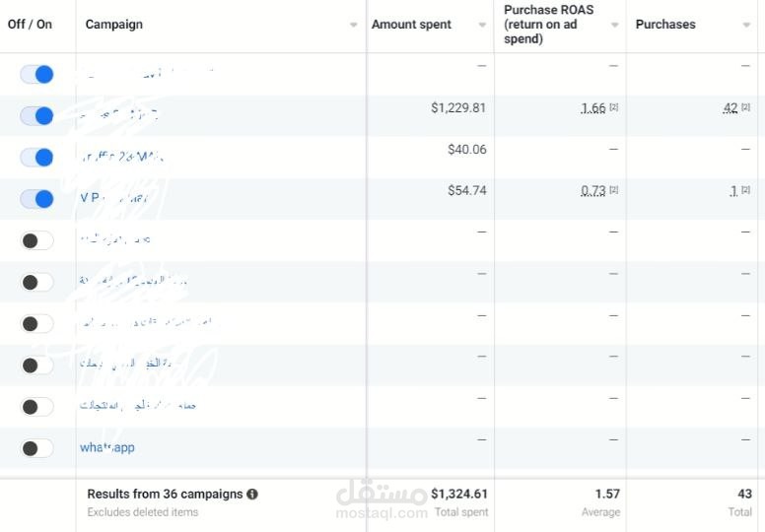Open the Purchases column dropdown arrow

[746, 26]
